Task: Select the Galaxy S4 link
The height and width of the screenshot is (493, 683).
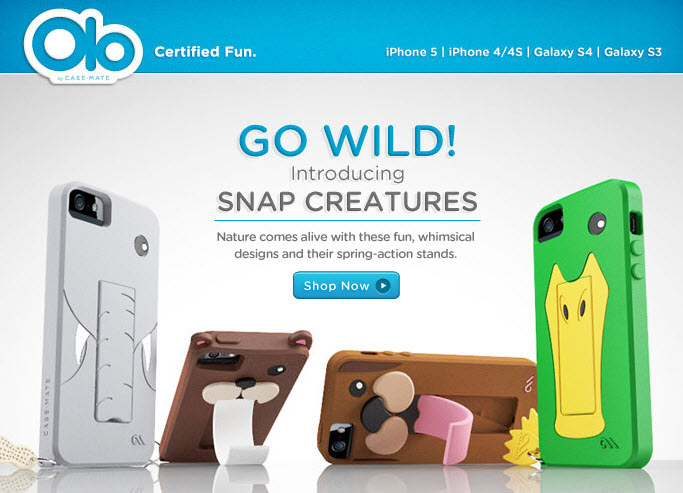Action: 563,52
